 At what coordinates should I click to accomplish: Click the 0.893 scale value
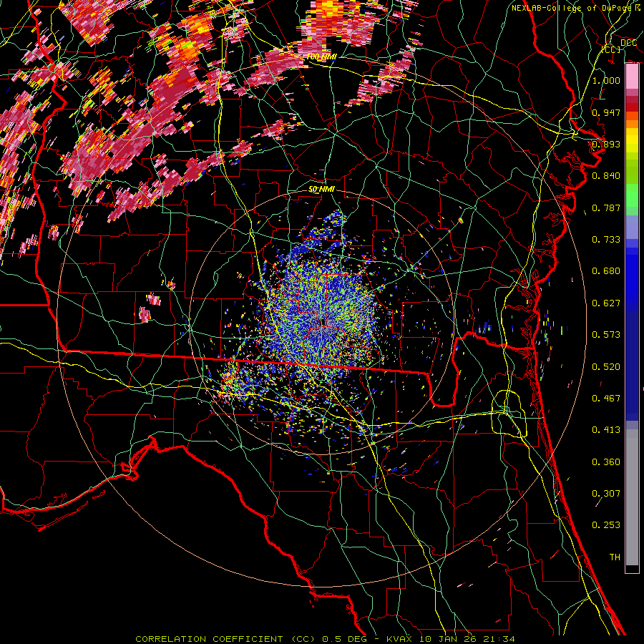tap(606, 144)
